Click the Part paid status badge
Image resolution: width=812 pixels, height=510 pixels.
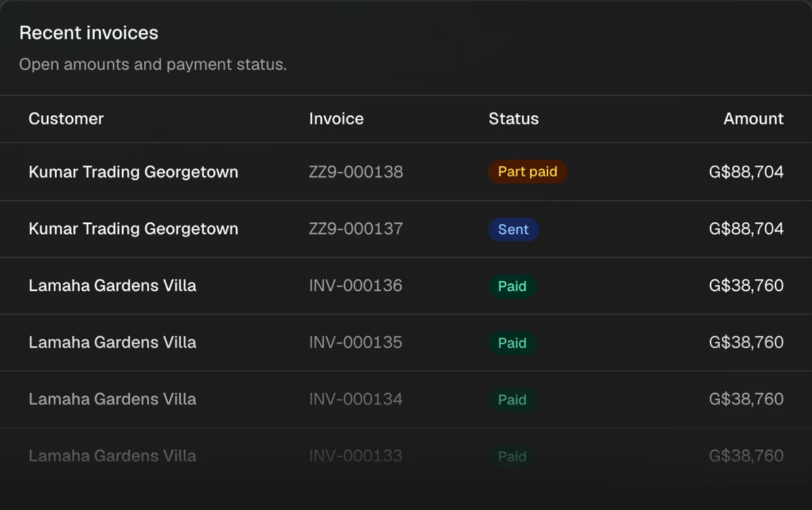click(x=528, y=172)
